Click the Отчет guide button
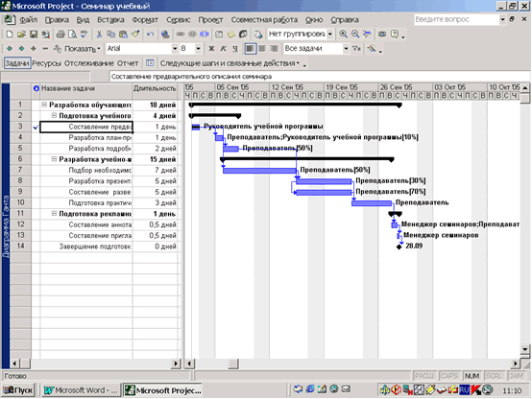 [x=128, y=63]
